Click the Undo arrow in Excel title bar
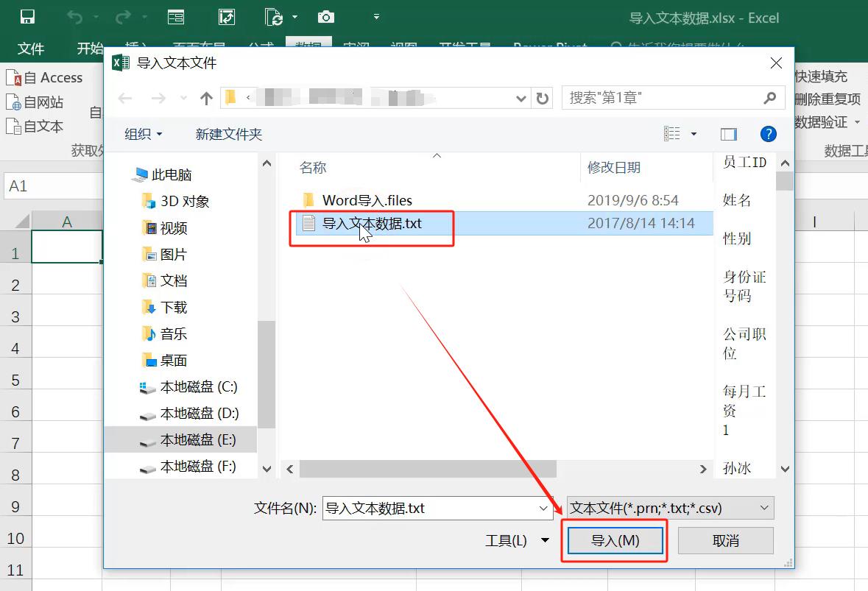The image size is (868, 591). point(74,17)
